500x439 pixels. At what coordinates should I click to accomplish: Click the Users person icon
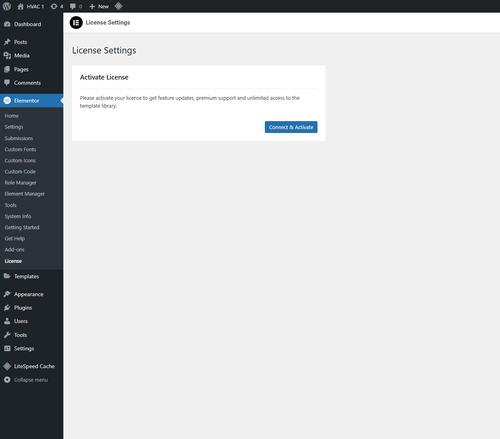pyautogui.click(x=7, y=321)
